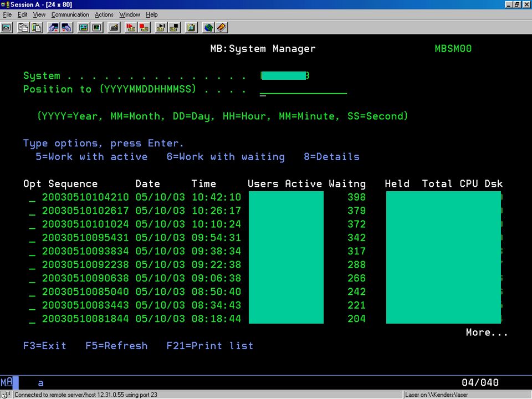Click the Waitng column header
The height and width of the screenshot is (399, 532).
347,184
